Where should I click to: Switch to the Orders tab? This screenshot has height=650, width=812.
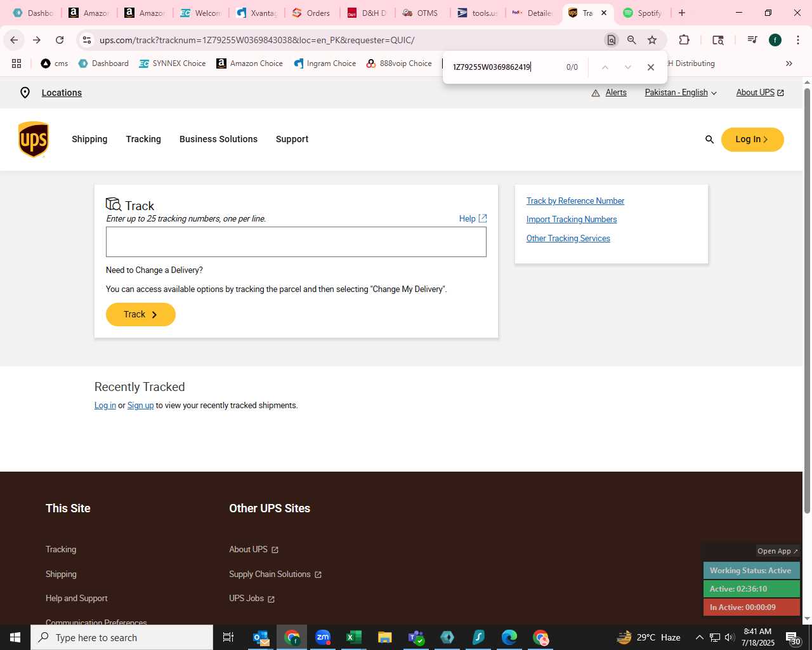311,13
